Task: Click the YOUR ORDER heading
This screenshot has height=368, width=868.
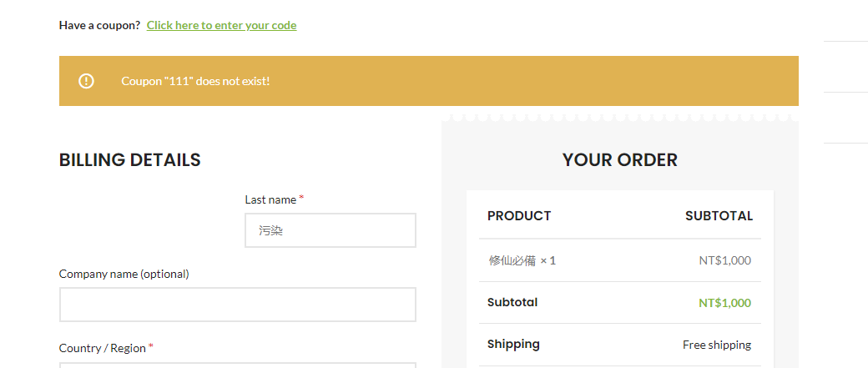Action: [x=619, y=159]
